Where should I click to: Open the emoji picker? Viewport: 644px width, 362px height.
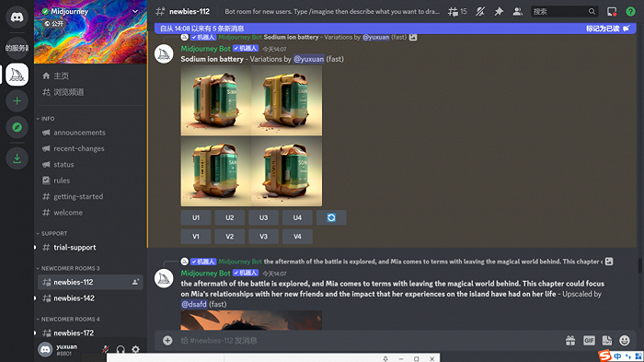click(x=625, y=341)
